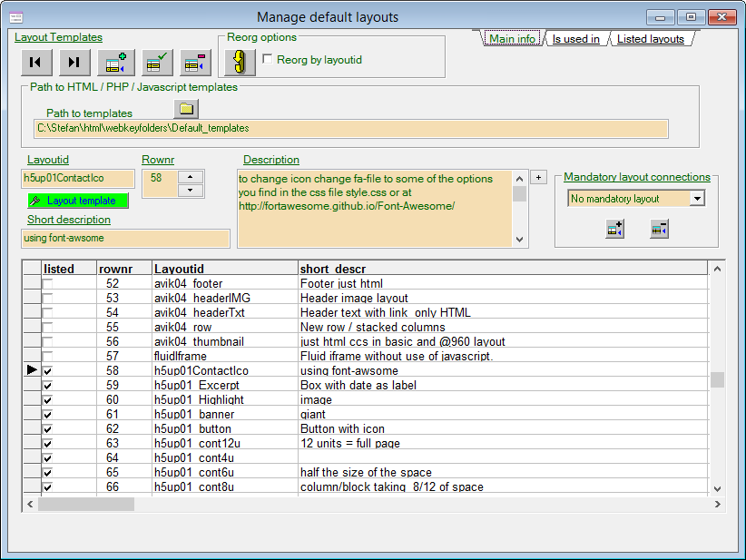Go to last layout template record
The image size is (746, 560).
[74, 63]
